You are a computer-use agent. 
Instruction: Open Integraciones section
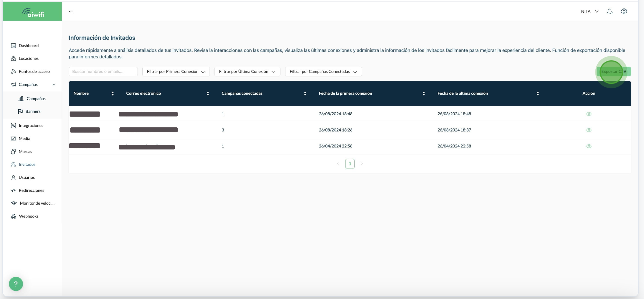[x=31, y=125]
